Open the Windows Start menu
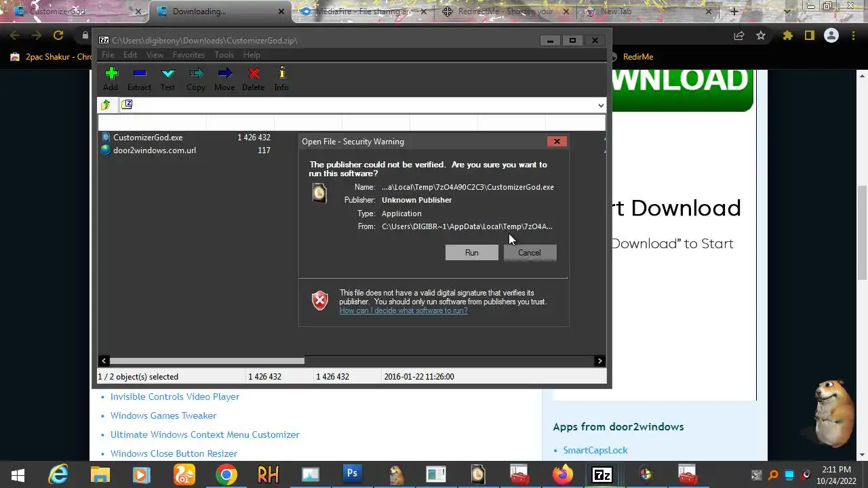Screen dimensions: 868x488 (x=18, y=475)
